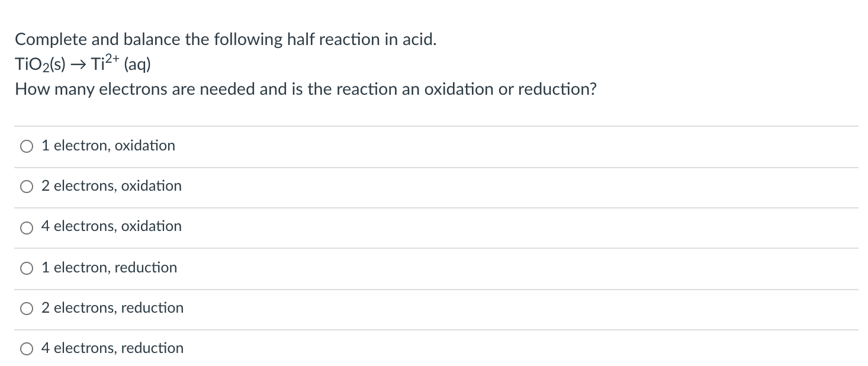This screenshot has height=366, width=868.
Task: Select the 4 electrons, oxidation radio button
Action: 27,227
